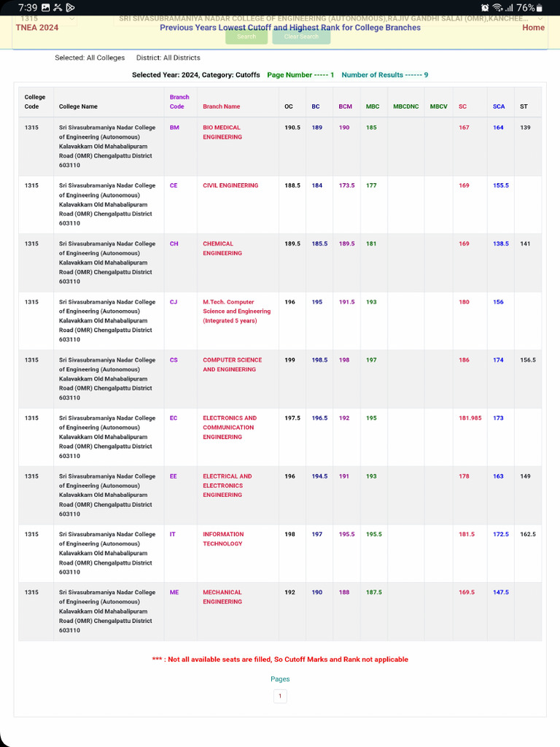Tap the Wi-Fi signal icon

[x=497, y=7]
